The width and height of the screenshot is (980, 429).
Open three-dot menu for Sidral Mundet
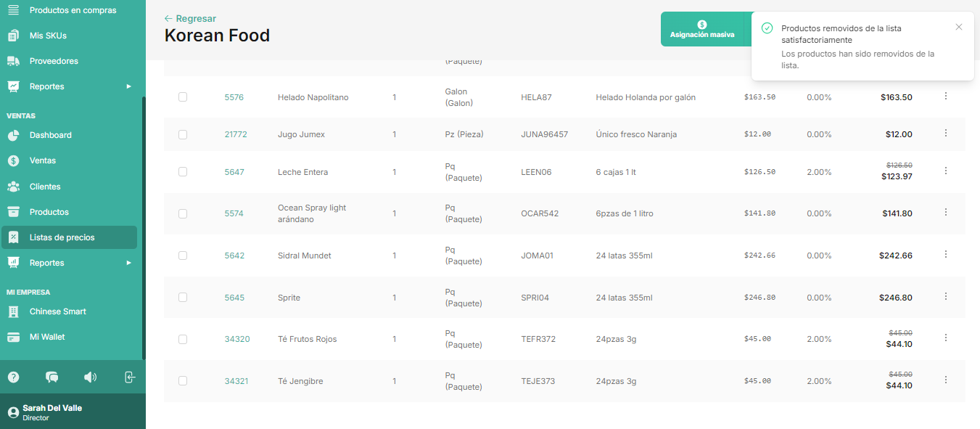[945, 254]
